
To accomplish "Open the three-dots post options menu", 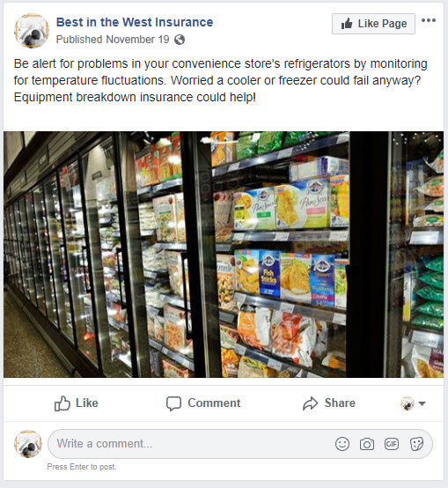I will click(x=429, y=20).
